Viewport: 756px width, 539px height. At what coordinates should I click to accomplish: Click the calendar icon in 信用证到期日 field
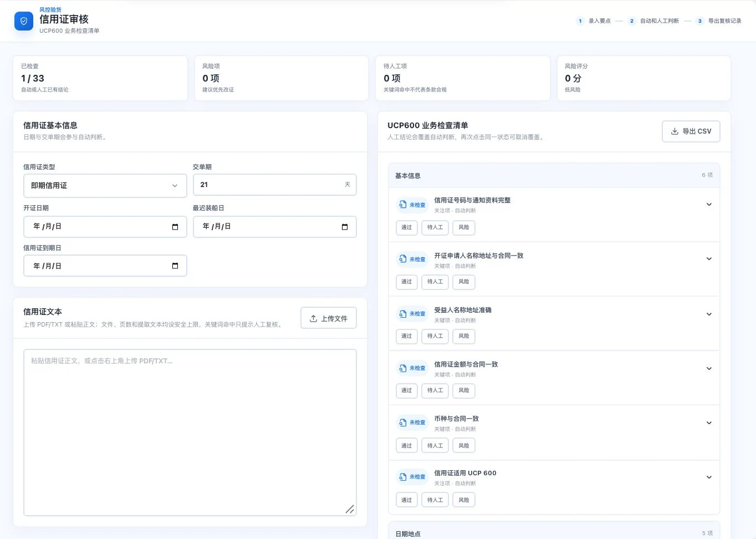(175, 266)
